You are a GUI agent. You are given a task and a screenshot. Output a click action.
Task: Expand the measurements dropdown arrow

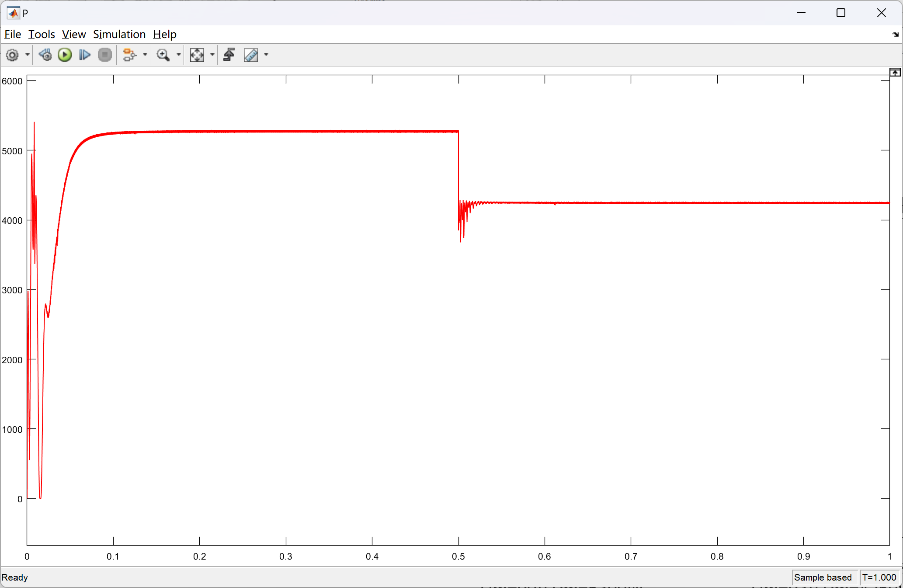[x=266, y=55]
